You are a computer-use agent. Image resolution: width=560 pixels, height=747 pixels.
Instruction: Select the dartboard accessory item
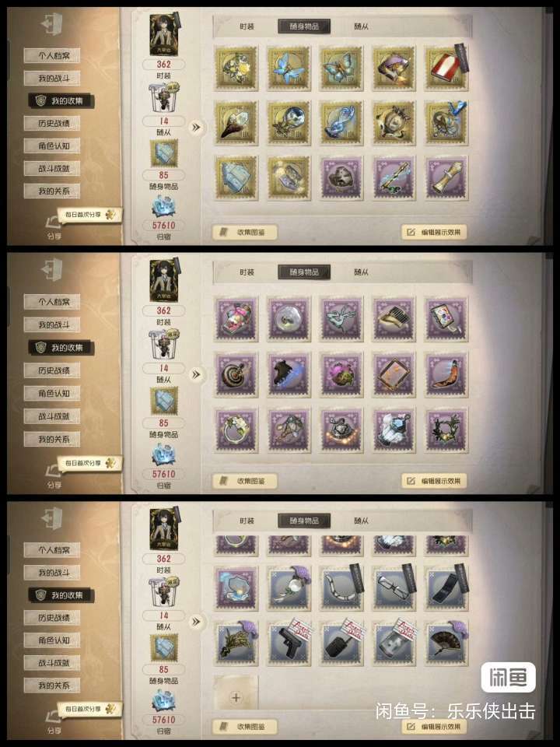click(236, 375)
